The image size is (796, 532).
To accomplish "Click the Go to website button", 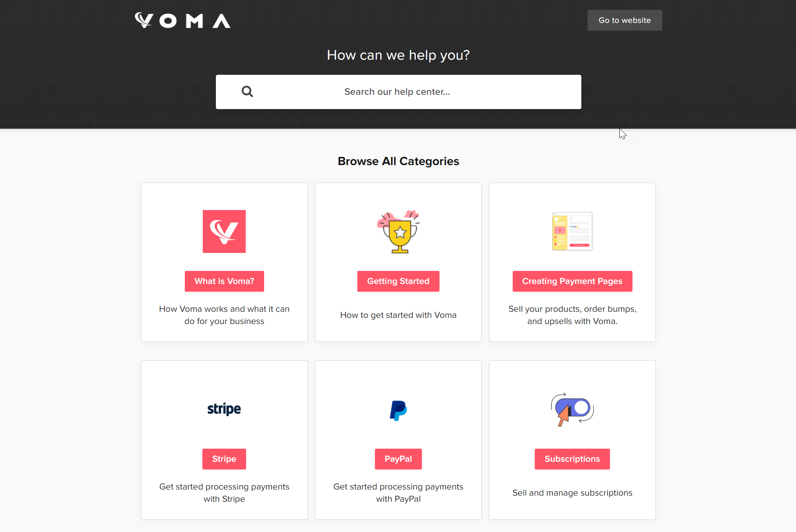I will (x=624, y=20).
